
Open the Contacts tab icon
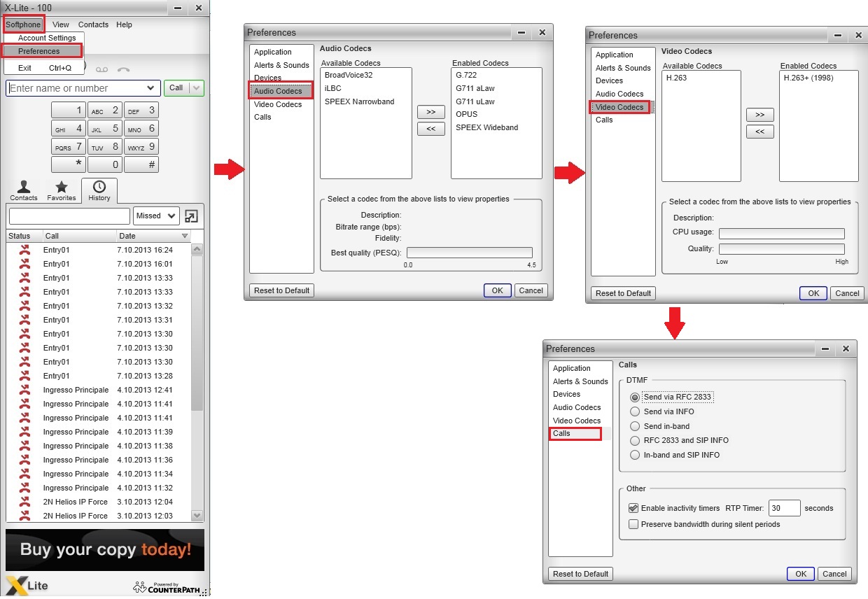tap(24, 190)
